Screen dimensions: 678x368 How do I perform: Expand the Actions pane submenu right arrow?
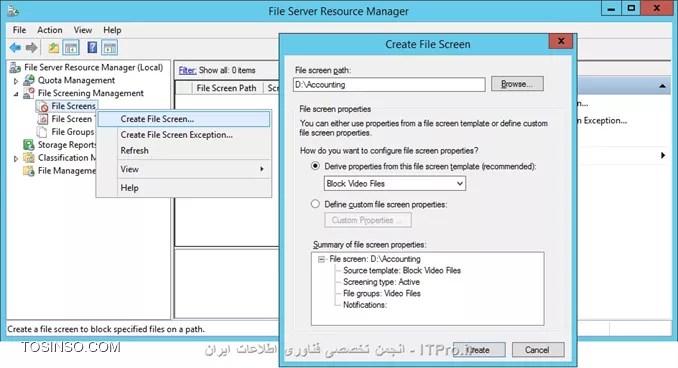coord(663,155)
